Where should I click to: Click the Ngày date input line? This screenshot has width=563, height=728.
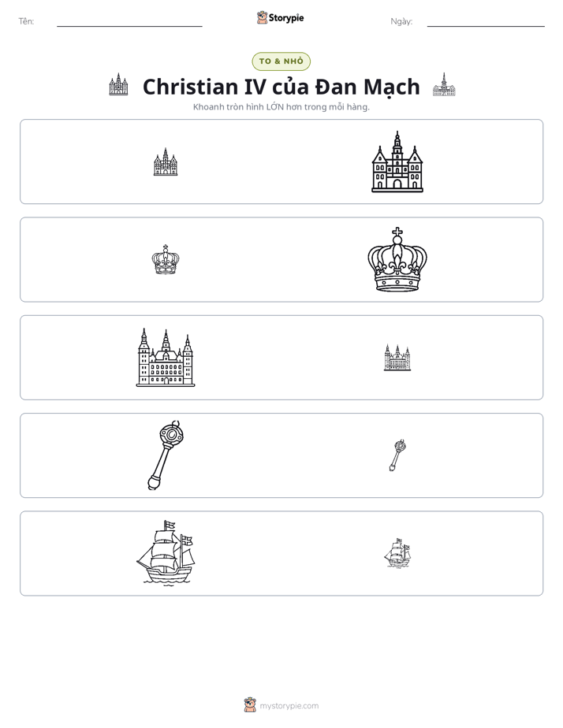pyautogui.click(x=486, y=23)
